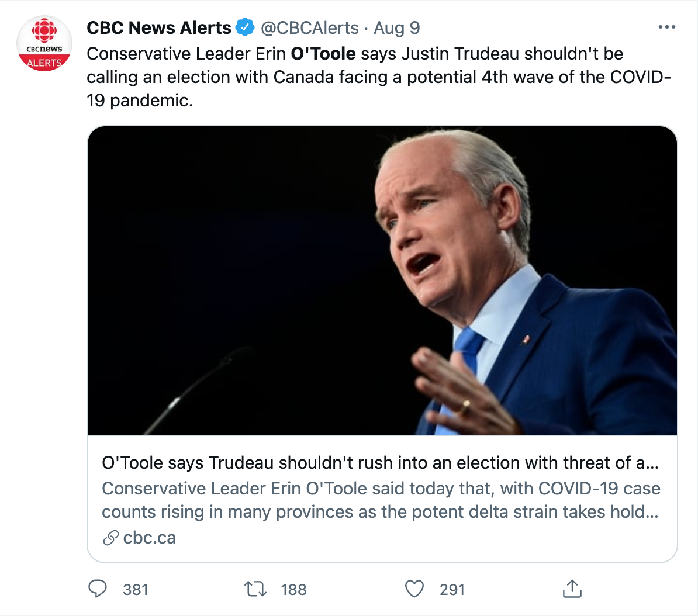The width and height of the screenshot is (698, 616).
Task: Click the tweet body text
Action: point(379,77)
